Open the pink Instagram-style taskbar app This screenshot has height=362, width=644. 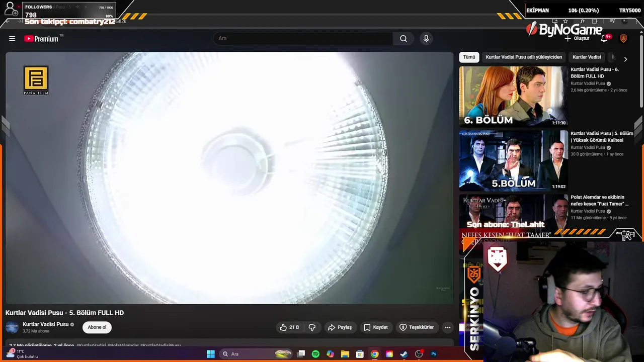coord(389,354)
